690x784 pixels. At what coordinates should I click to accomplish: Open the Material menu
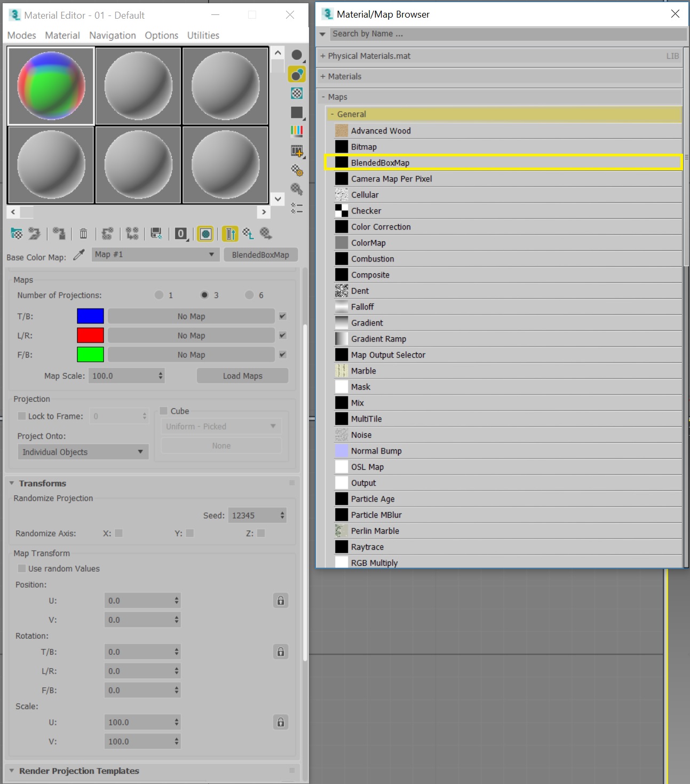click(x=62, y=35)
